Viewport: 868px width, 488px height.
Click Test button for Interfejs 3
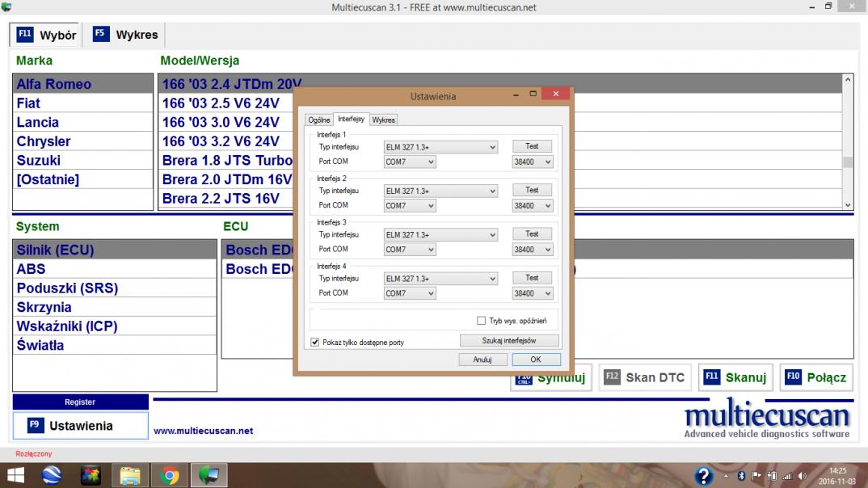532,233
